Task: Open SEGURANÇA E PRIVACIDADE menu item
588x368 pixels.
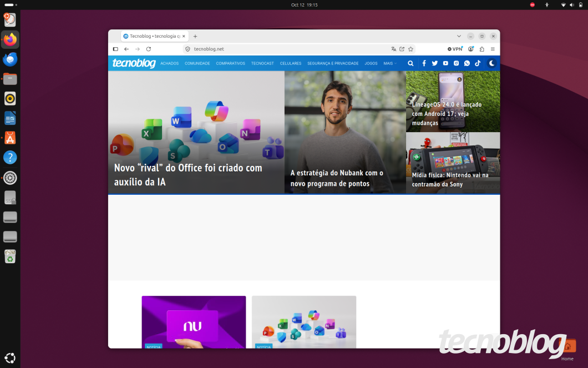Action: click(333, 63)
